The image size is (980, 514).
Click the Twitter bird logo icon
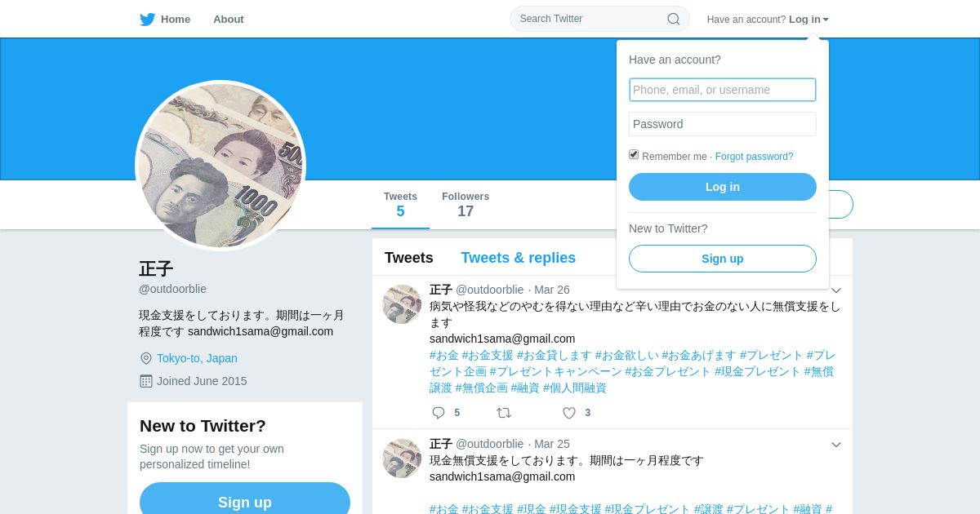pyautogui.click(x=147, y=20)
